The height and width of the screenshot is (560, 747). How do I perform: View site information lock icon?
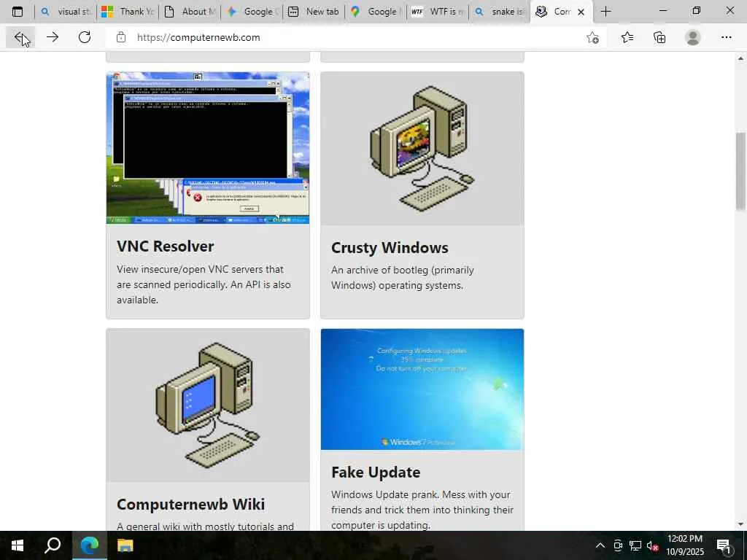[x=121, y=37]
